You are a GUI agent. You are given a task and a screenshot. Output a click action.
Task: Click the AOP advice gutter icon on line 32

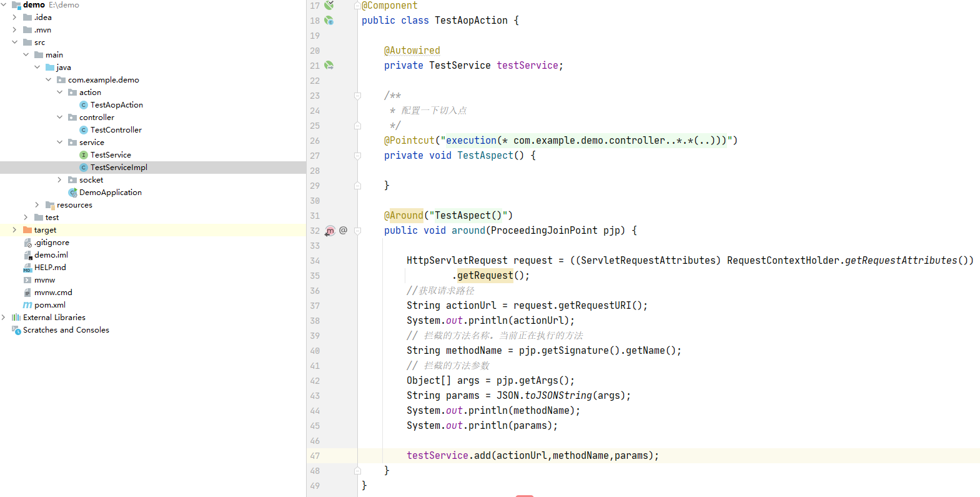point(330,231)
